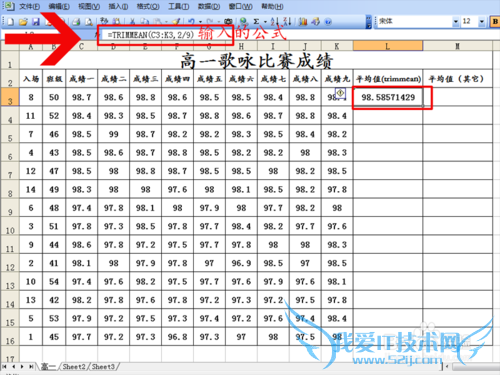500x375 pixels.
Task: Select header cell 成绩一
Action: click(x=82, y=79)
